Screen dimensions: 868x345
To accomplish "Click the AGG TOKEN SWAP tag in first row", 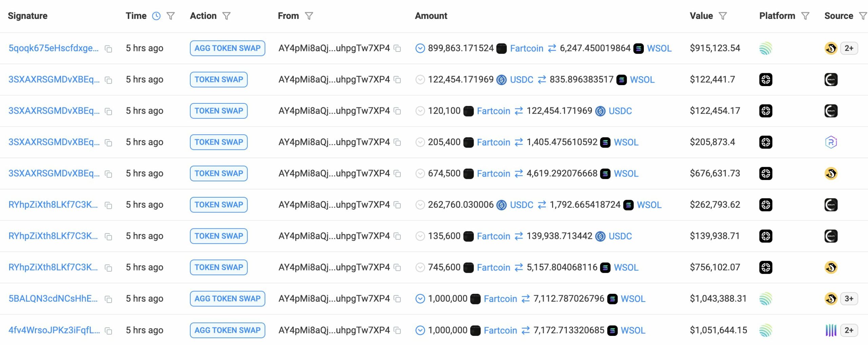I will 227,48.
